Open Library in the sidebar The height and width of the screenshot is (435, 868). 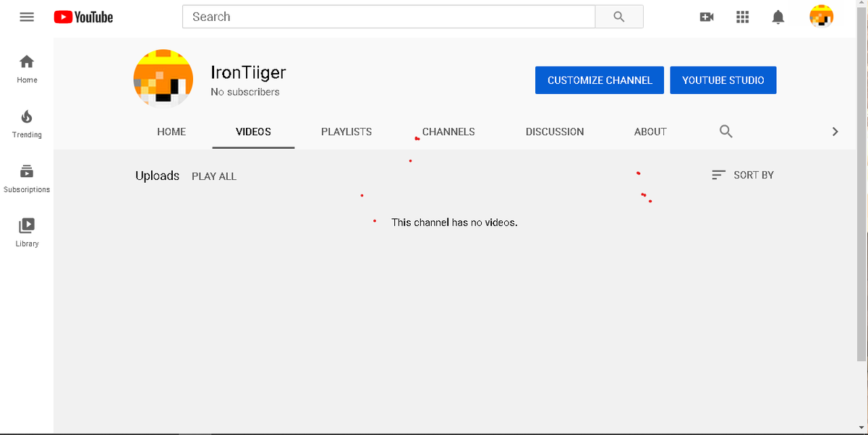(x=27, y=233)
